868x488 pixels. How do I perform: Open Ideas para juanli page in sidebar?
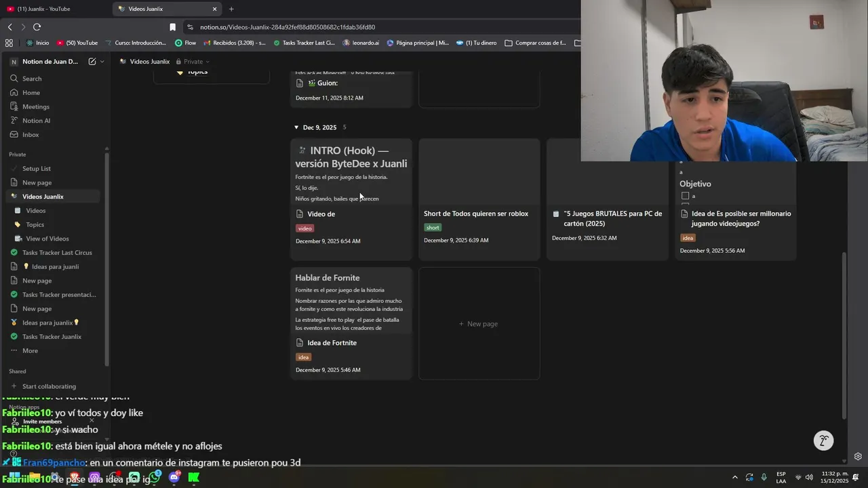pyautogui.click(x=54, y=267)
